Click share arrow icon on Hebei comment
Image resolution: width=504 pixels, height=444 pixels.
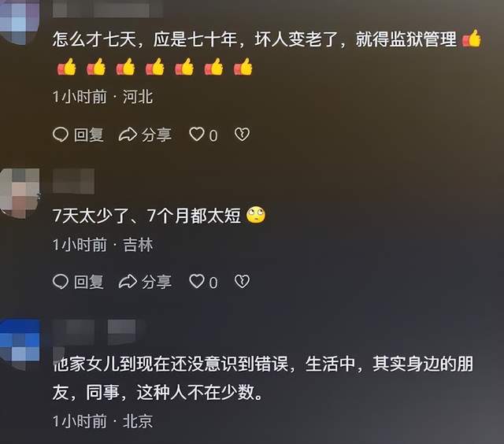click(128, 135)
